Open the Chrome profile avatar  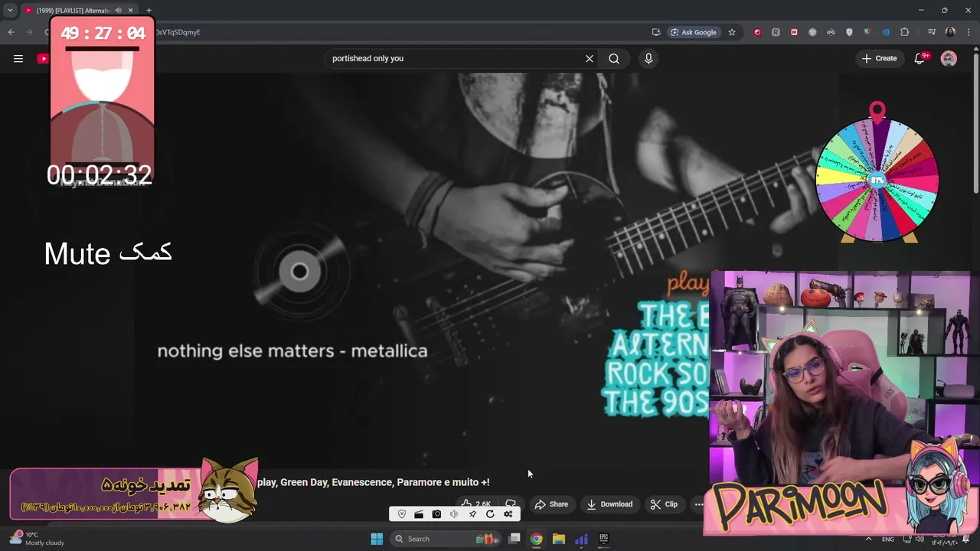pyautogui.click(x=950, y=32)
